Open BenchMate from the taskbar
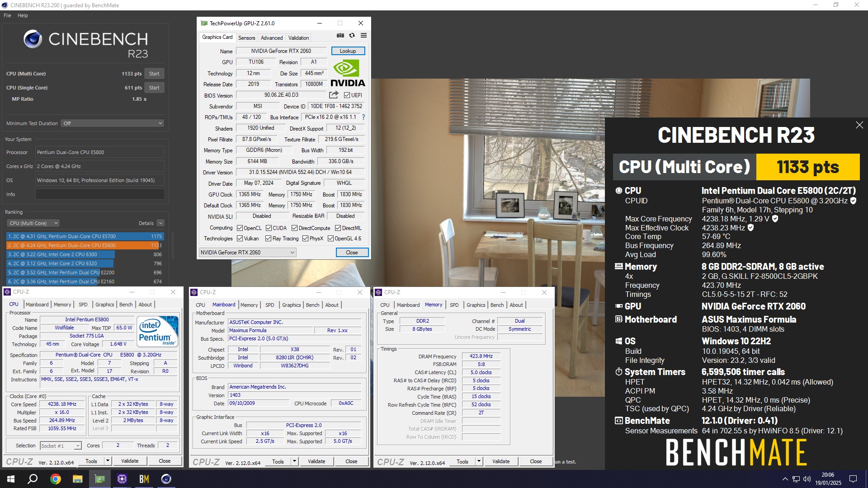868x488 pixels. 144,479
